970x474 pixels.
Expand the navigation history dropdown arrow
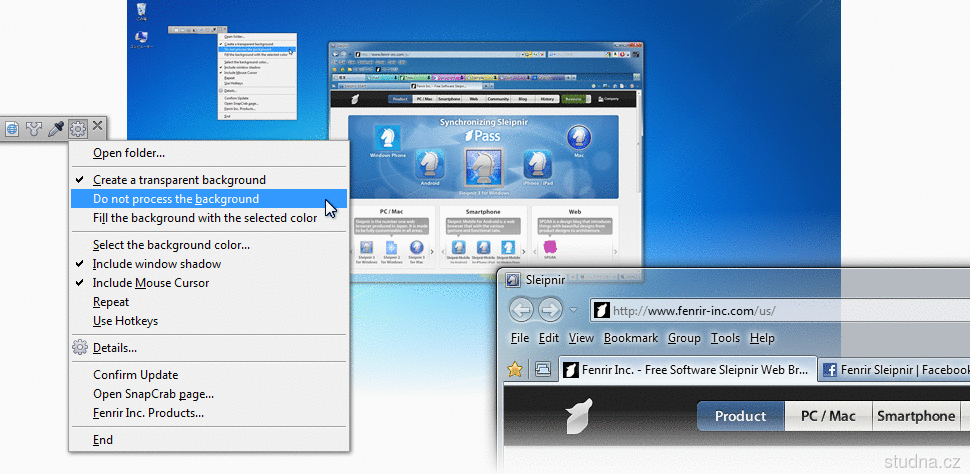pos(573,310)
